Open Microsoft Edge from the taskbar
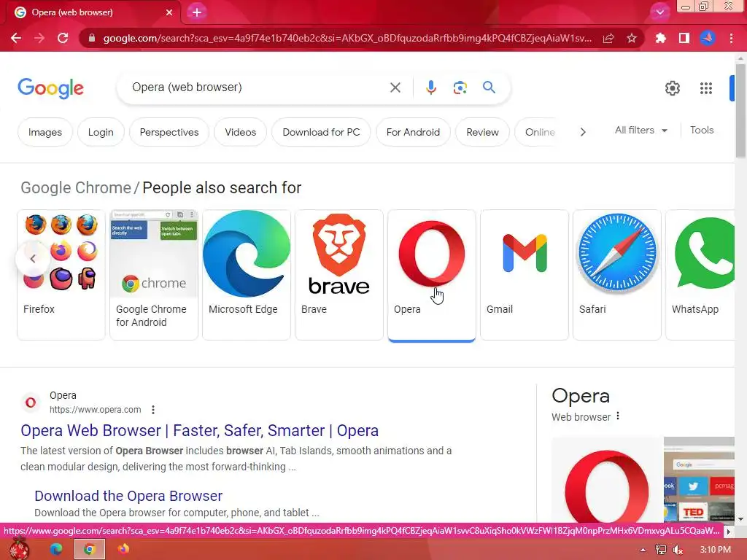This screenshot has height=560, width=747. click(56, 549)
